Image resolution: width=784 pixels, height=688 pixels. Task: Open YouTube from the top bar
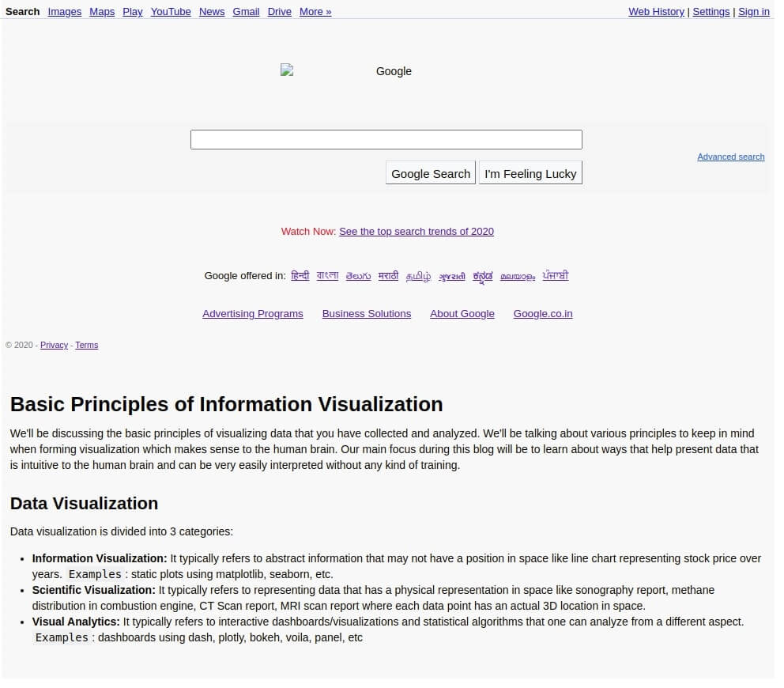[x=171, y=12]
